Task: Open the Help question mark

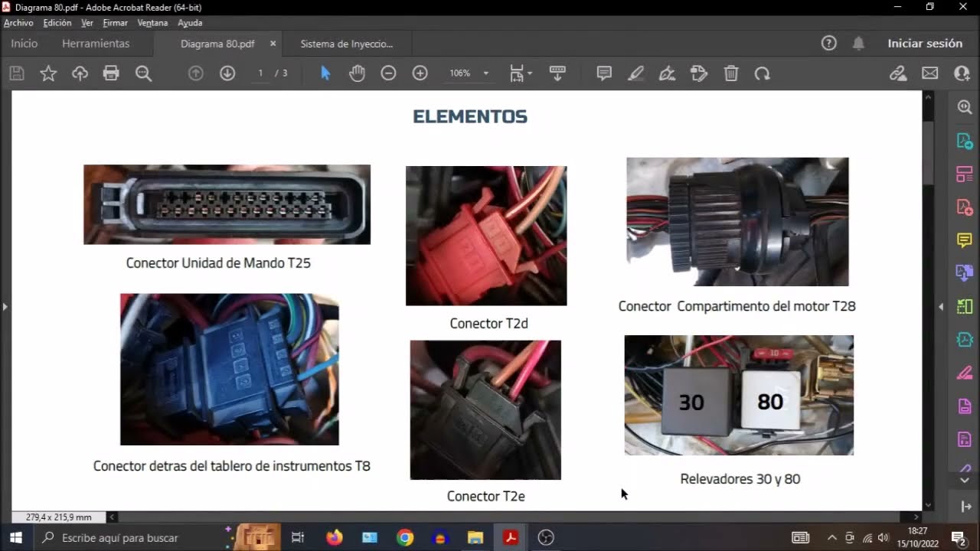Action: pos(828,44)
